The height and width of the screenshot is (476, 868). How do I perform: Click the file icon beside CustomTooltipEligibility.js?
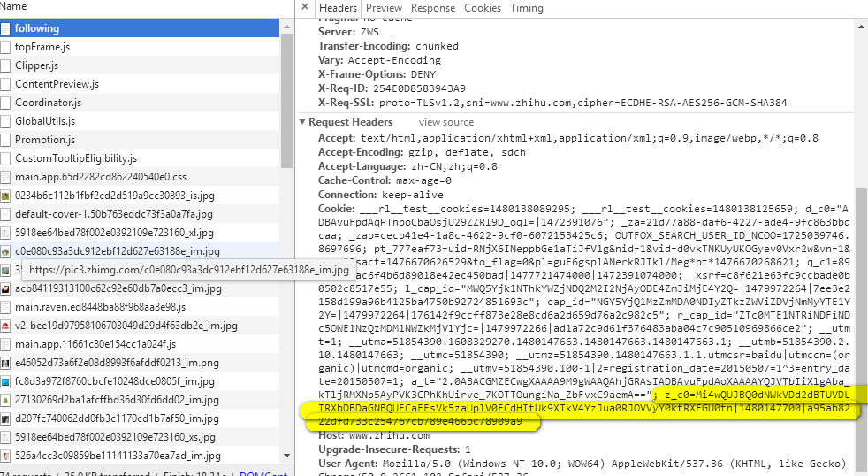click(x=5, y=158)
